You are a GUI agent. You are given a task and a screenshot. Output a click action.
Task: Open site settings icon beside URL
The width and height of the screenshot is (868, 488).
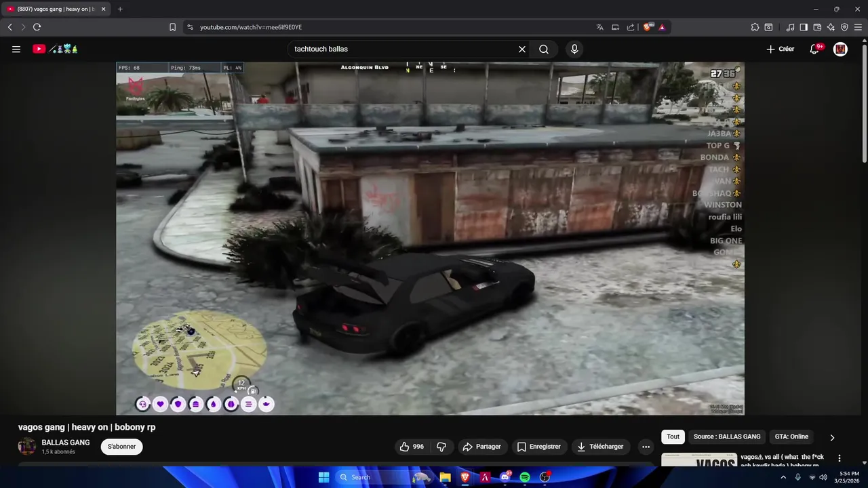tap(190, 27)
